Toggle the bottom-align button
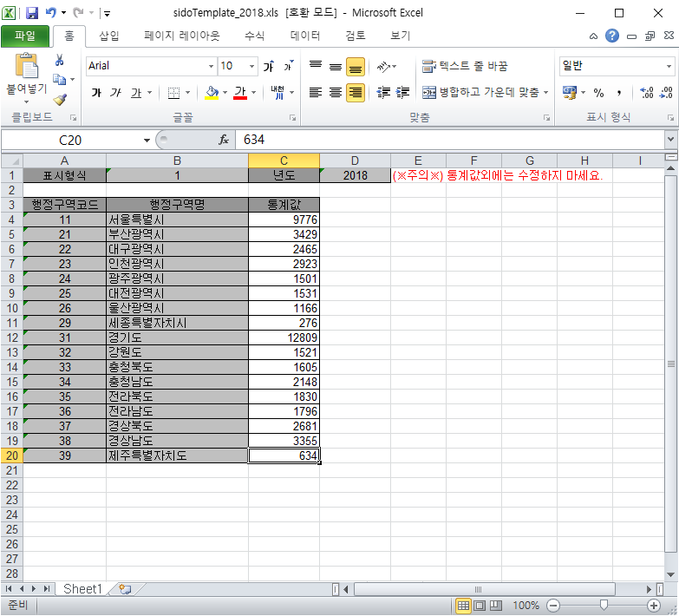679x616 pixels. [355, 67]
